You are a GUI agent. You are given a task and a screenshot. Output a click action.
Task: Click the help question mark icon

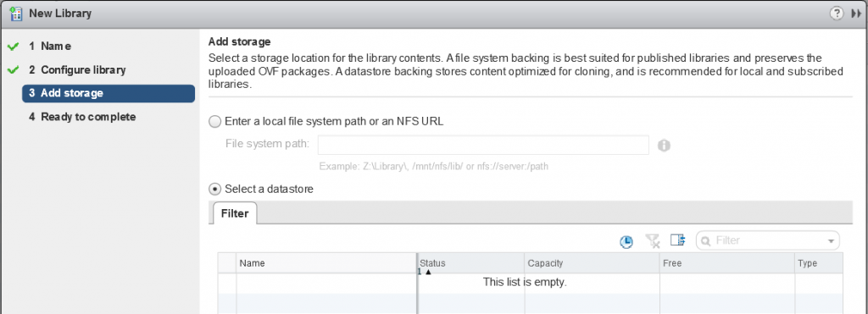(x=837, y=14)
